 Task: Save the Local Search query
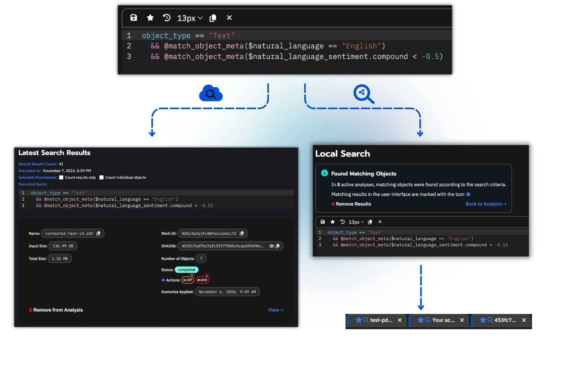323,222
